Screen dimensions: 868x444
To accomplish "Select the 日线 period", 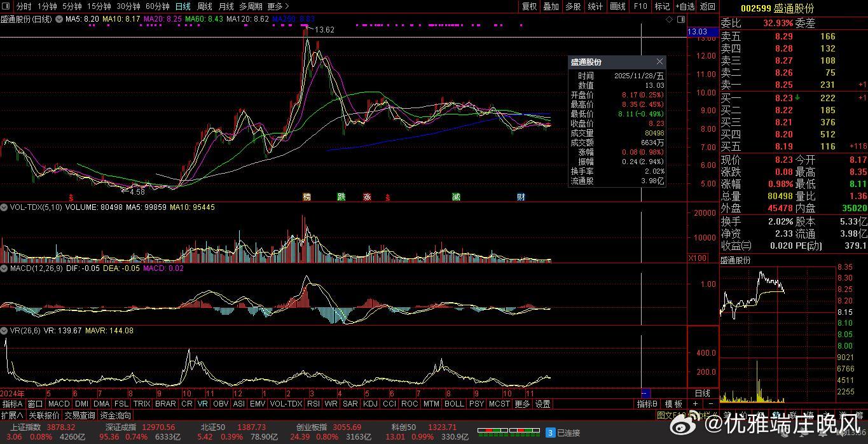I will pos(183,6).
